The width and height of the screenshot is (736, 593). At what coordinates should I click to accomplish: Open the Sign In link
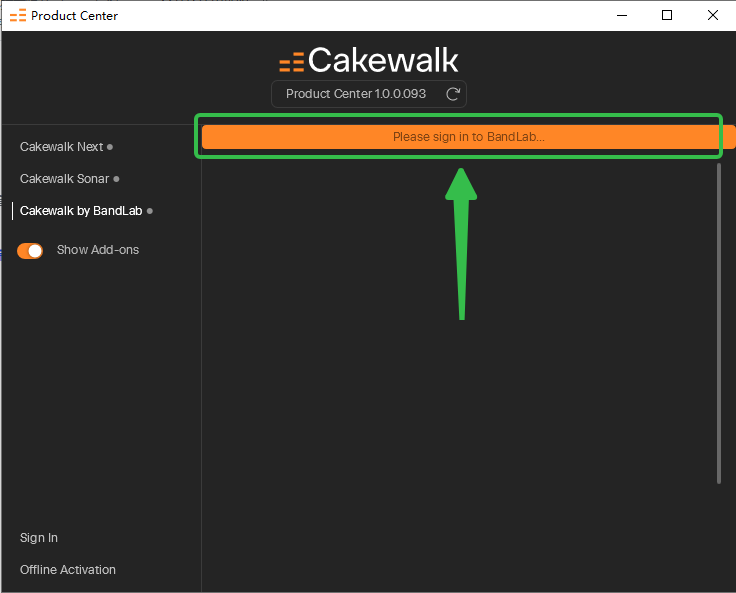(x=39, y=538)
